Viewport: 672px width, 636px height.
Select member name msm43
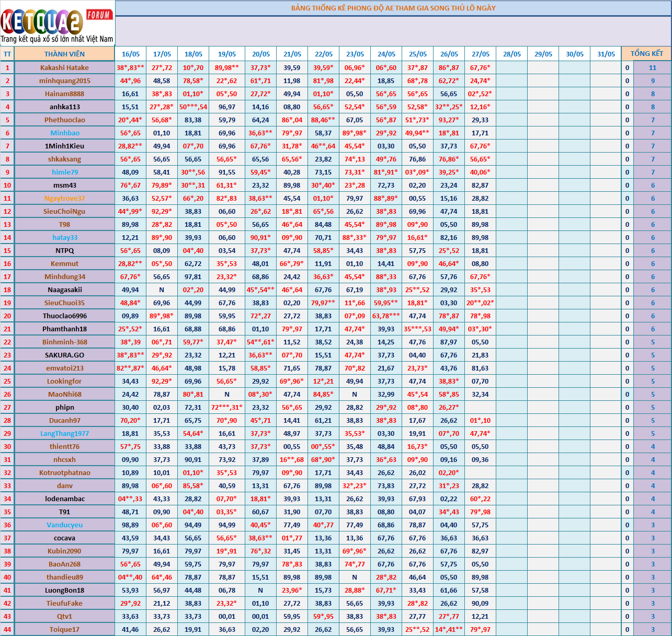pyautogui.click(x=64, y=185)
